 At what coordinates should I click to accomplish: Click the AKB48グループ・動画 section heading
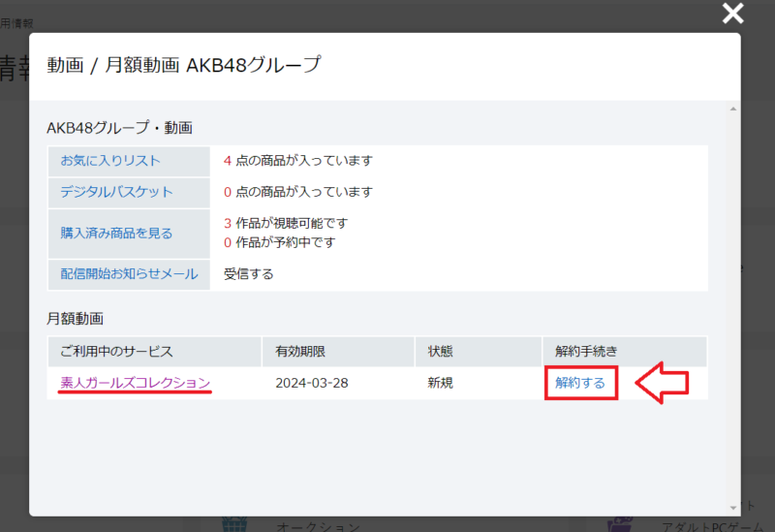click(119, 128)
